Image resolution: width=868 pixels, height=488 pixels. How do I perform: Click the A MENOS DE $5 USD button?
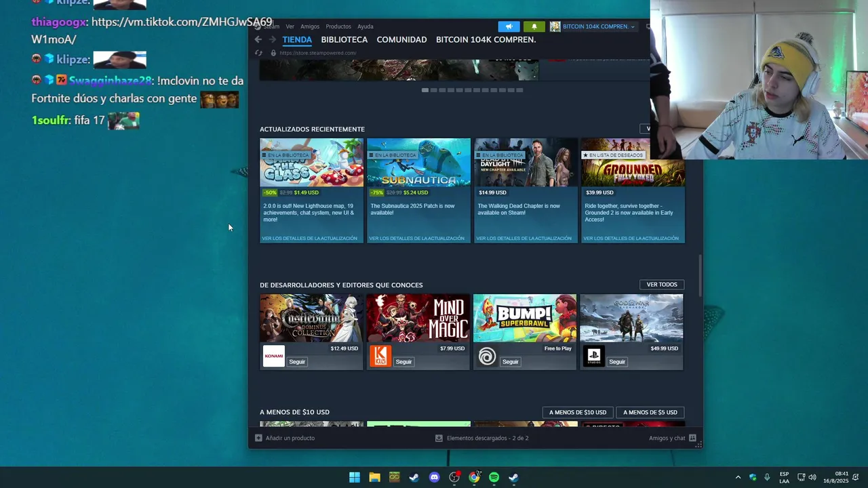(x=650, y=412)
